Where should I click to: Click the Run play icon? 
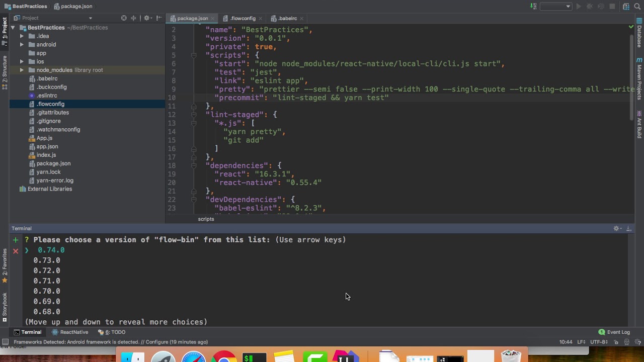579,7
